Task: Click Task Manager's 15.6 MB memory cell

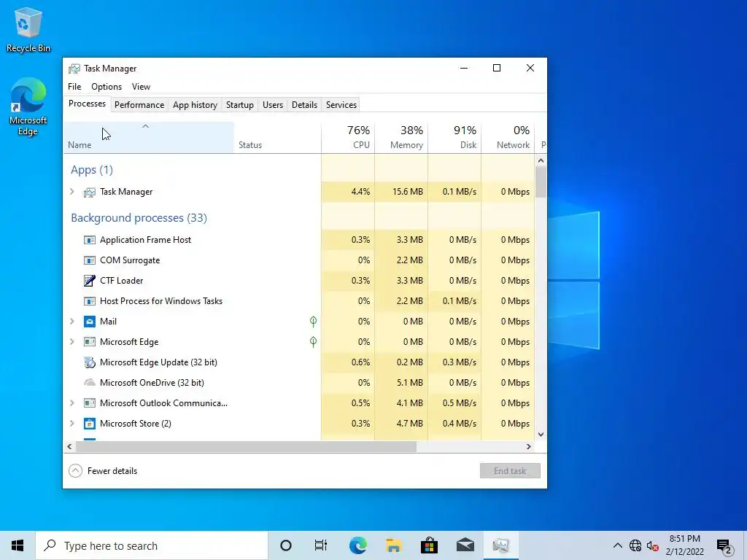Action: pos(401,192)
